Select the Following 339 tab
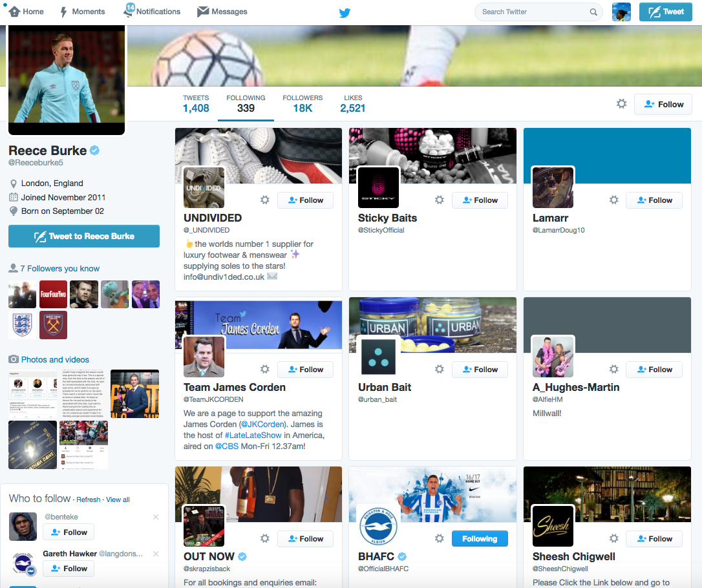Screen dimensions: 702x588 click(246, 104)
